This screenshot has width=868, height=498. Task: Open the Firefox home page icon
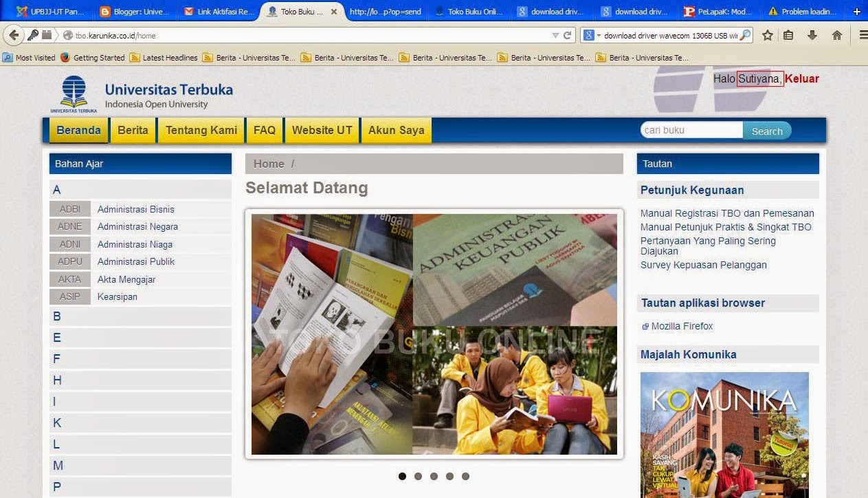[837, 34]
